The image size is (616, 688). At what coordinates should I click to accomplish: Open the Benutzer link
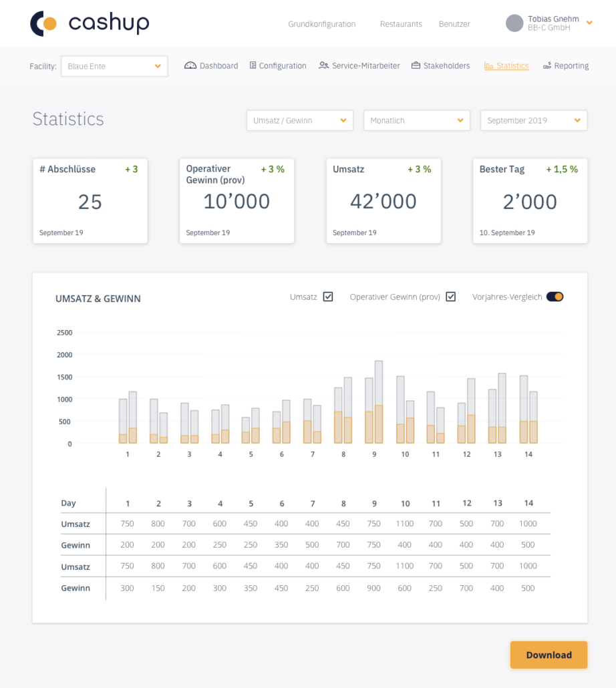(x=454, y=24)
